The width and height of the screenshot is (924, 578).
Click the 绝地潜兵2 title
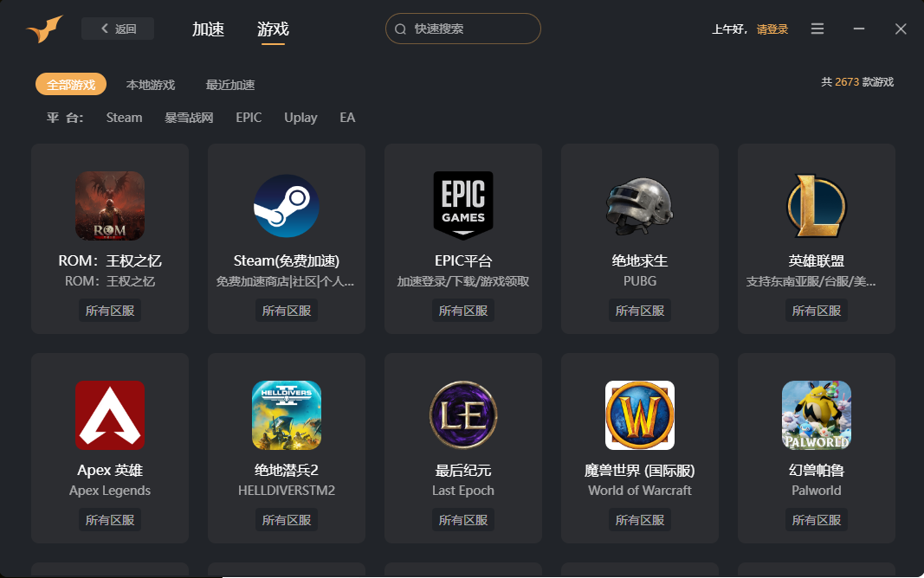287,471
